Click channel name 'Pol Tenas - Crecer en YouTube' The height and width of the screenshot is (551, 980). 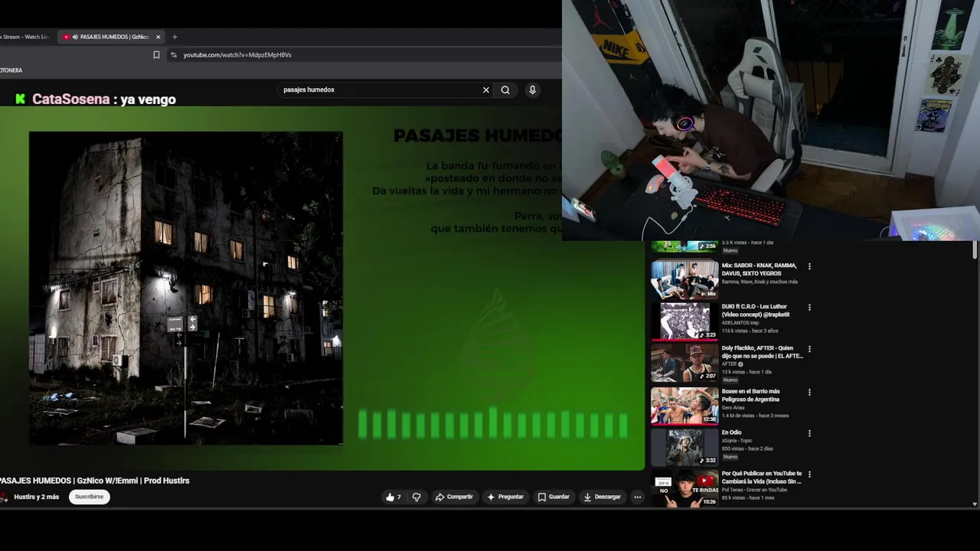754,490
